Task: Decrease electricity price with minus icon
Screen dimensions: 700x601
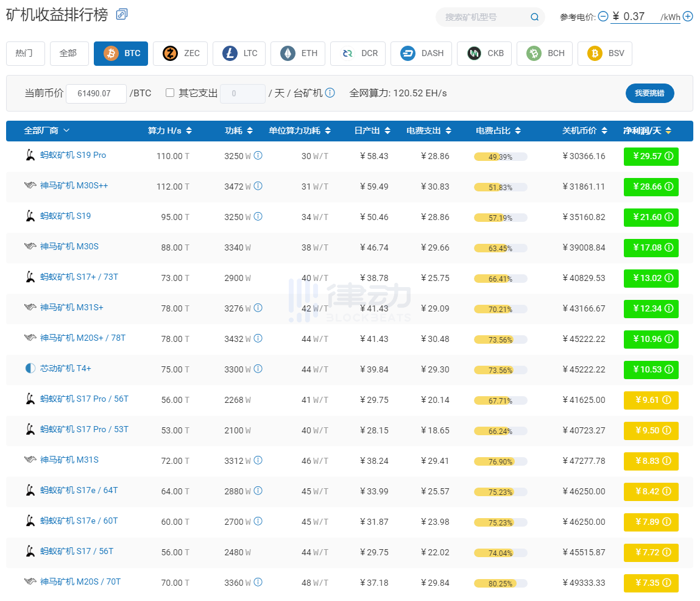Action: [x=603, y=16]
